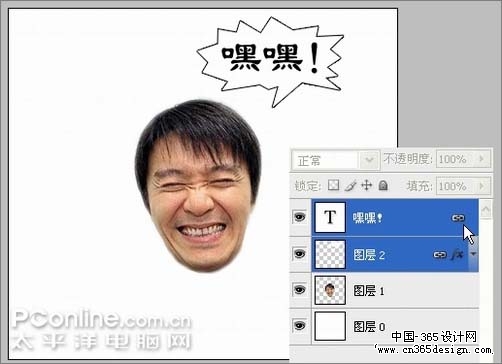This screenshot has width=502, height=364.
Task: Select layer name 嘿嘿!
Action: [368, 218]
